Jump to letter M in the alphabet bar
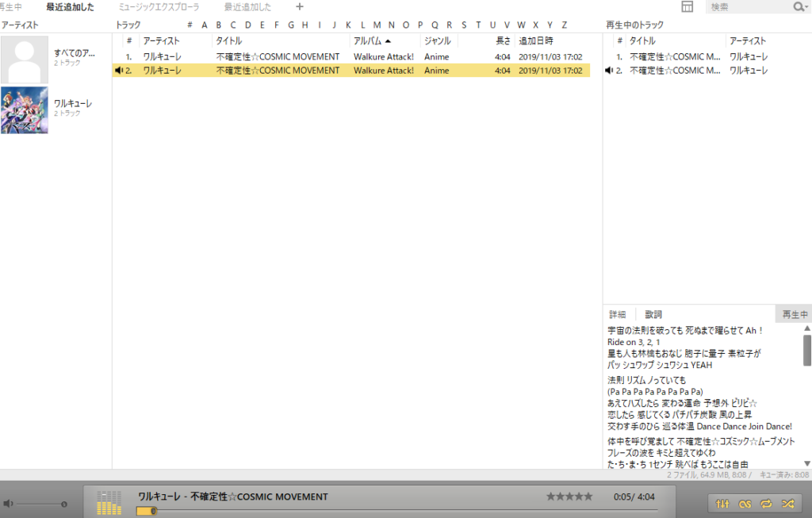Screen dimensions: 812x518 [x=377, y=25]
